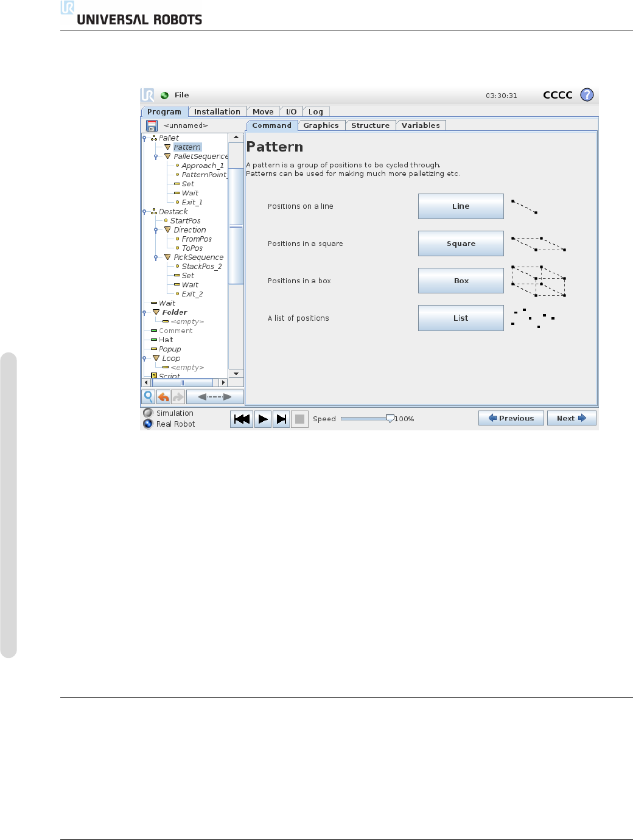Open the Log tab

(315, 111)
